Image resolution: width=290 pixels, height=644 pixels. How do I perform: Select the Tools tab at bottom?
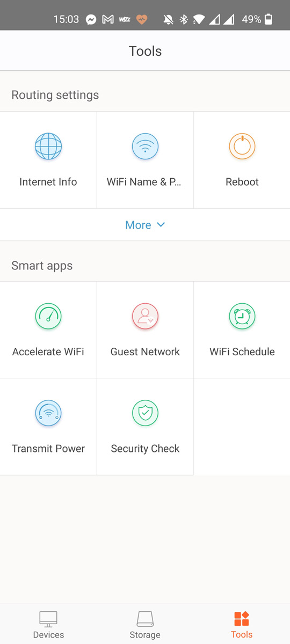242,625
